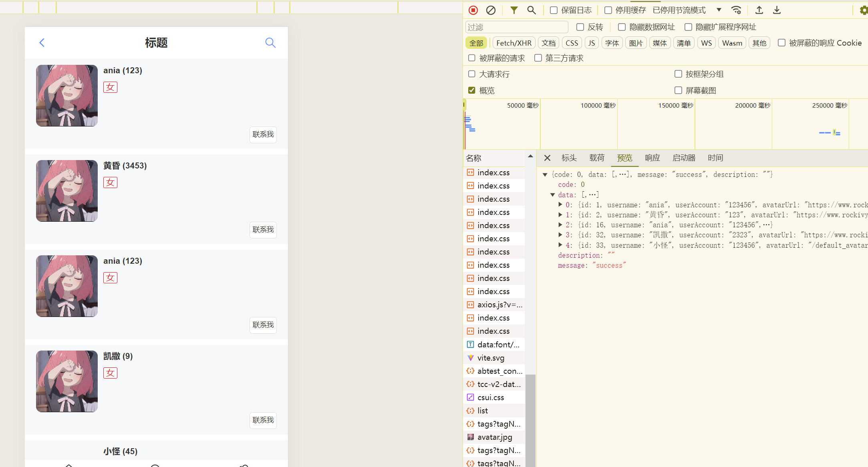
Task: Enable 屏幕截图 checkbox
Action: click(x=678, y=90)
